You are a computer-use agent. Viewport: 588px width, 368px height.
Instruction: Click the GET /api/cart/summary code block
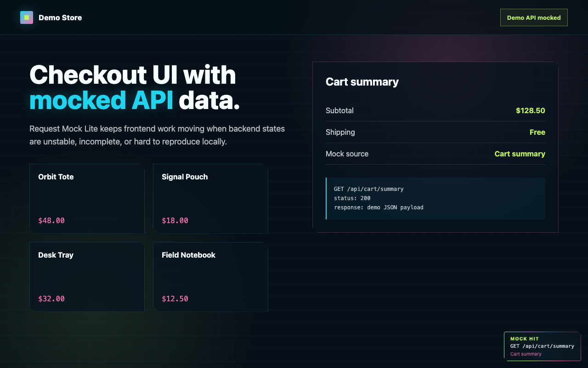tap(435, 198)
